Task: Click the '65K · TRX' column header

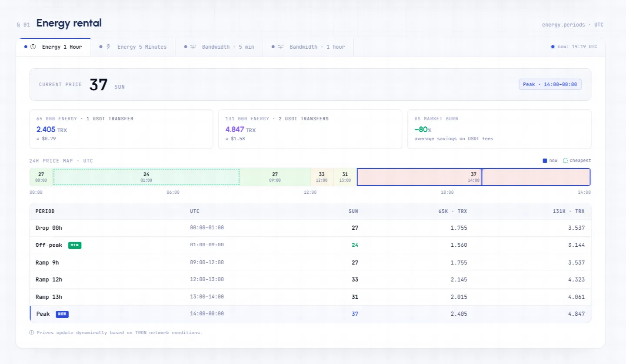Action: tap(453, 212)
